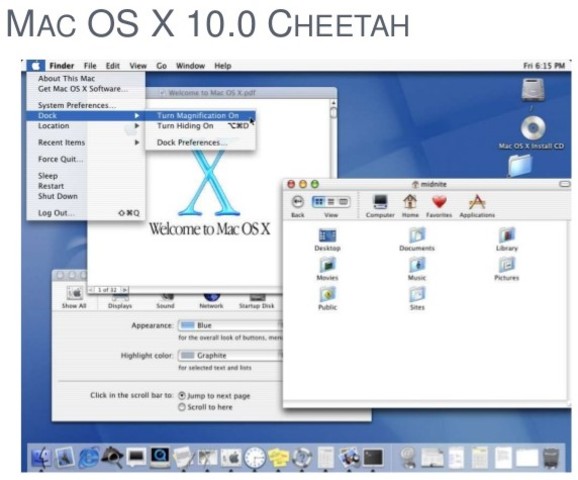This screenshot has height=480, width=578.
Task: Open Startup Disk pane in System Preferences
Action: (257, 302)
